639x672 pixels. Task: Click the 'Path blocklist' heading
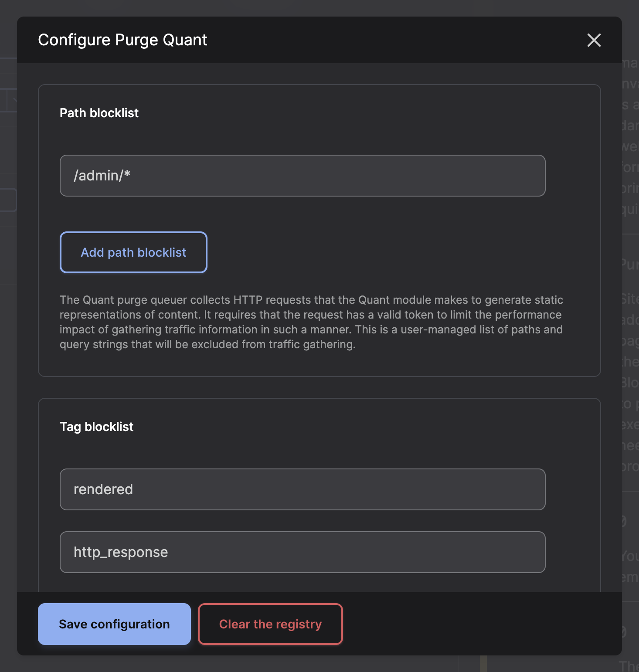point(99,113)
